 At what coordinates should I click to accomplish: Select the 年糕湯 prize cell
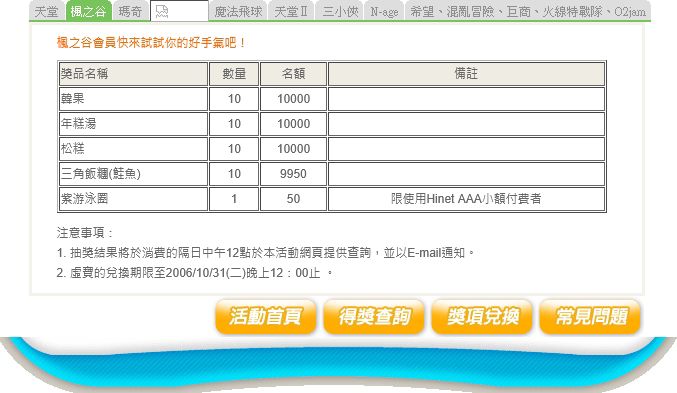pos(133,124)
